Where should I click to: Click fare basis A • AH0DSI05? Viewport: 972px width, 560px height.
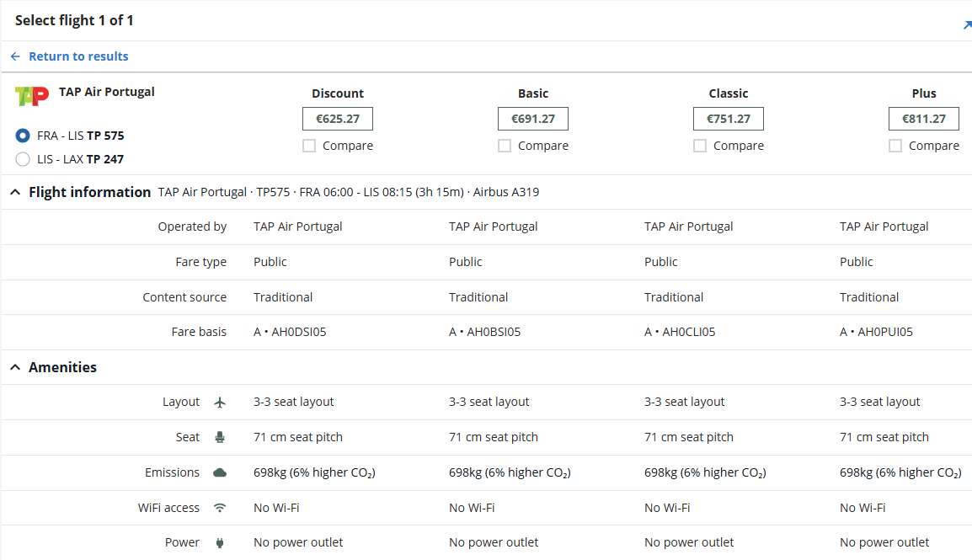click(290, 332)
